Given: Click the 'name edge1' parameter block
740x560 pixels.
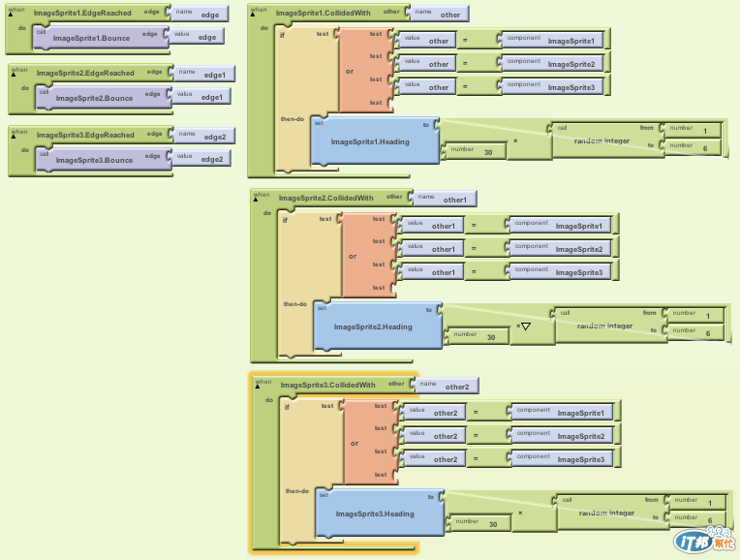Looking at the screenshot, I should [x=204, y=74].
